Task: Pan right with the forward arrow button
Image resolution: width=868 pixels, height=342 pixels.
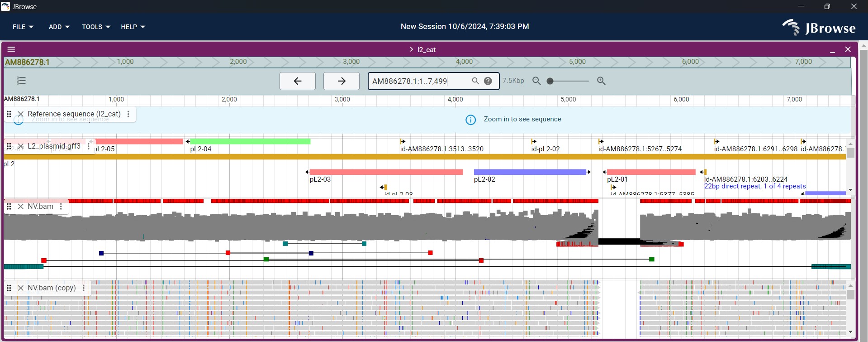Action: 342,81
